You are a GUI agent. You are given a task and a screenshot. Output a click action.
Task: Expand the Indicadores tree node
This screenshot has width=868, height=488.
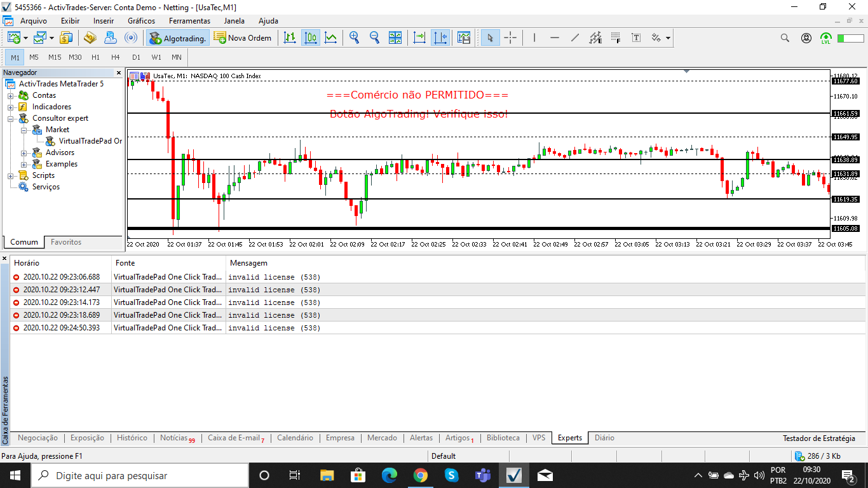(11, 107)
